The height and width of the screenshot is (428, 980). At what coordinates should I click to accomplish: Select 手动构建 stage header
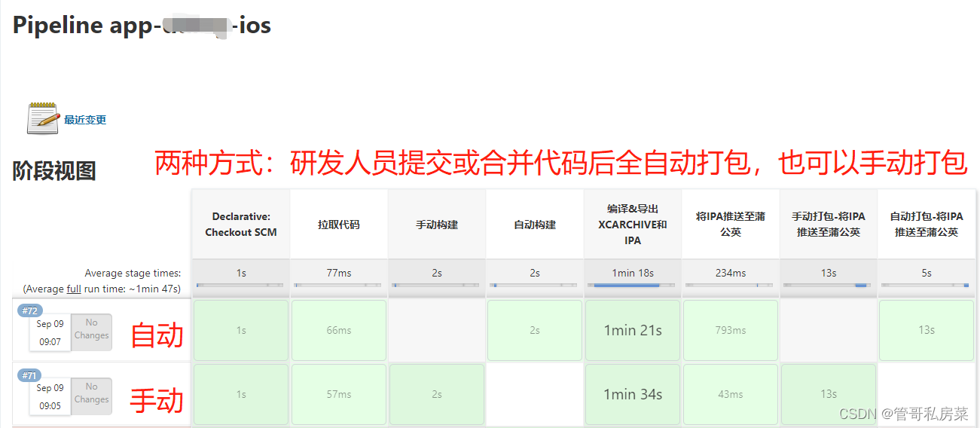click(x=437, y=225)
